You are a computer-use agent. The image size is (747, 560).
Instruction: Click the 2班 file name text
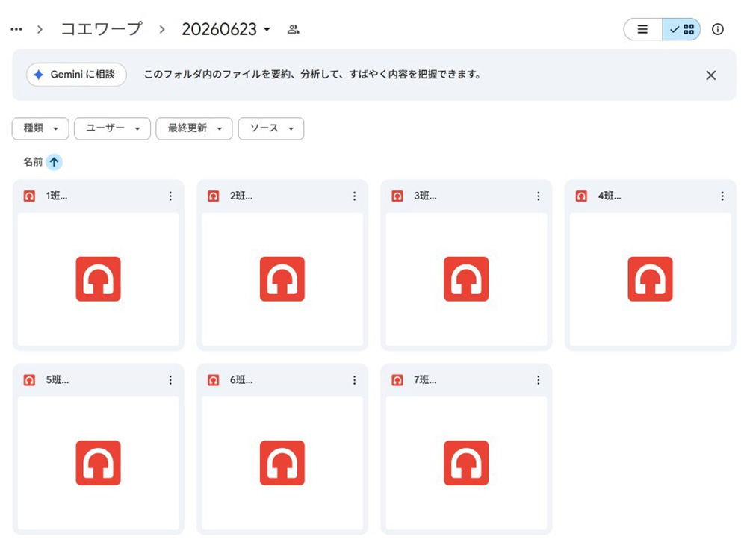coord(241,196)
